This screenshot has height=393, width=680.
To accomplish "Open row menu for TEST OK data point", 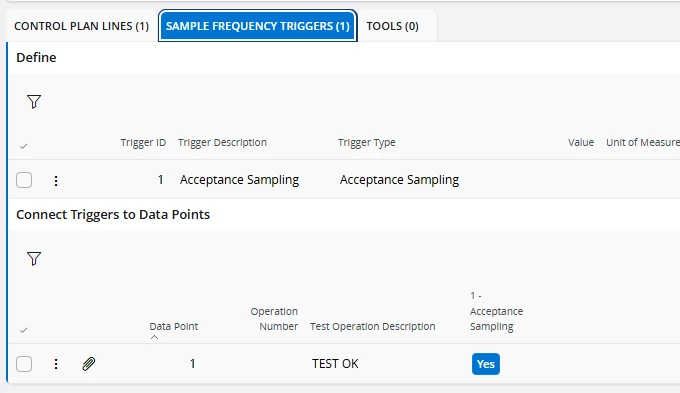I will pos(56,364).
